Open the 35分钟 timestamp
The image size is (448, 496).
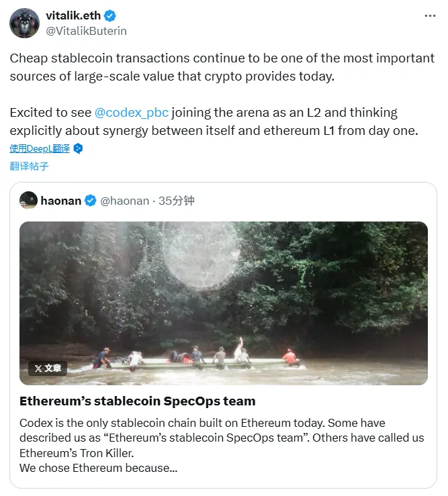(176, 201)
